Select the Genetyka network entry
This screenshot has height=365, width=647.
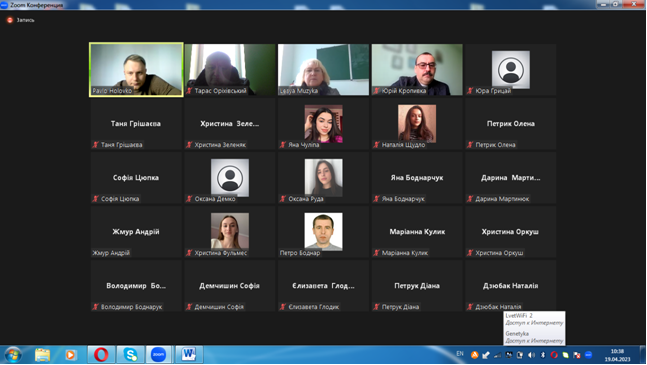click(x=534, y=337)
